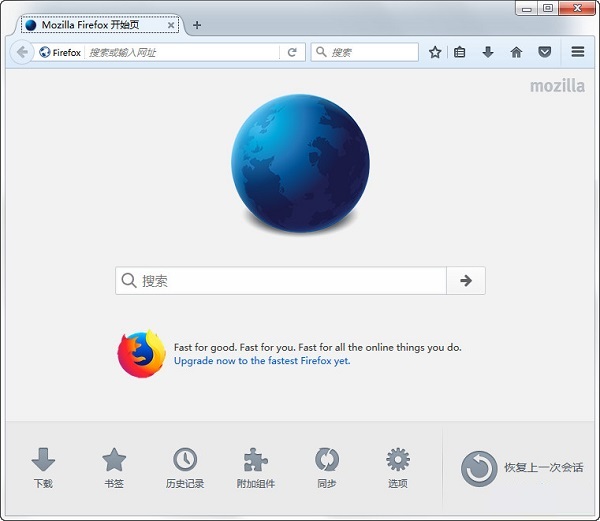Open 下载 (Downloads) at bottom bar

pyautogui.click(x=43, y=467)
